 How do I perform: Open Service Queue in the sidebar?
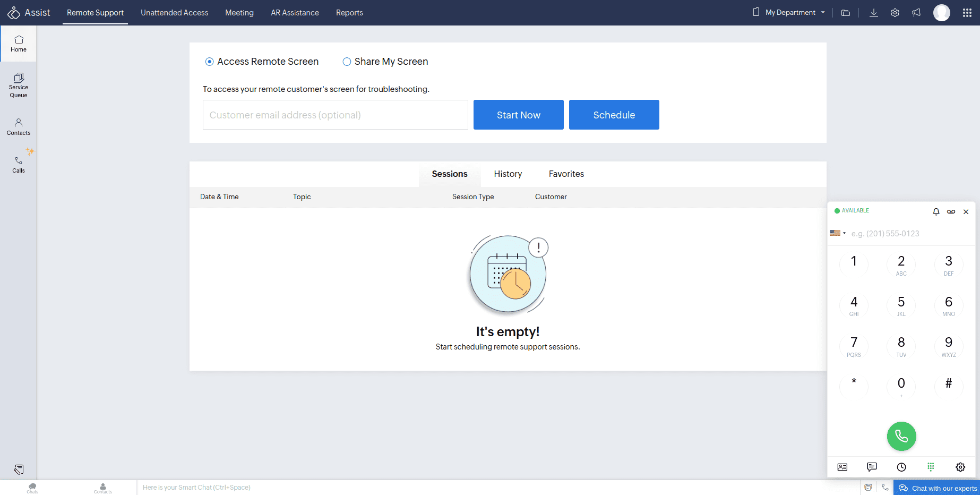19,85
